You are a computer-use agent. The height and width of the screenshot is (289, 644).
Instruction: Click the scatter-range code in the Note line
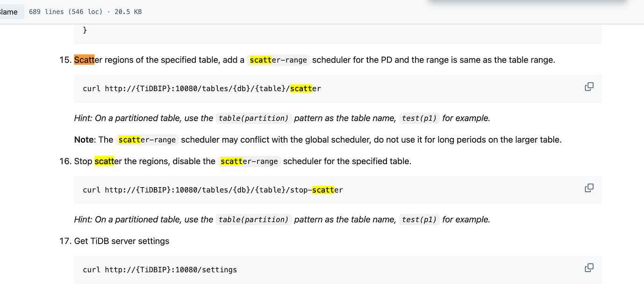(148, 139)
